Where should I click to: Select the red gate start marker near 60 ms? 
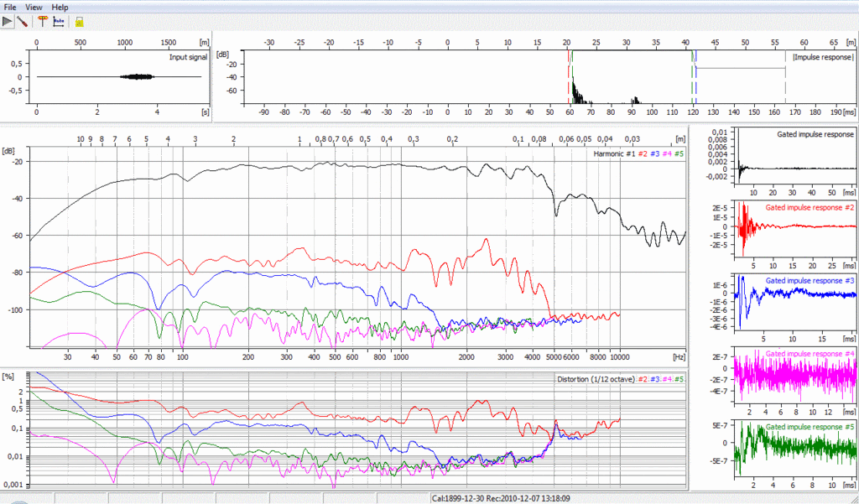click(569, 76)
